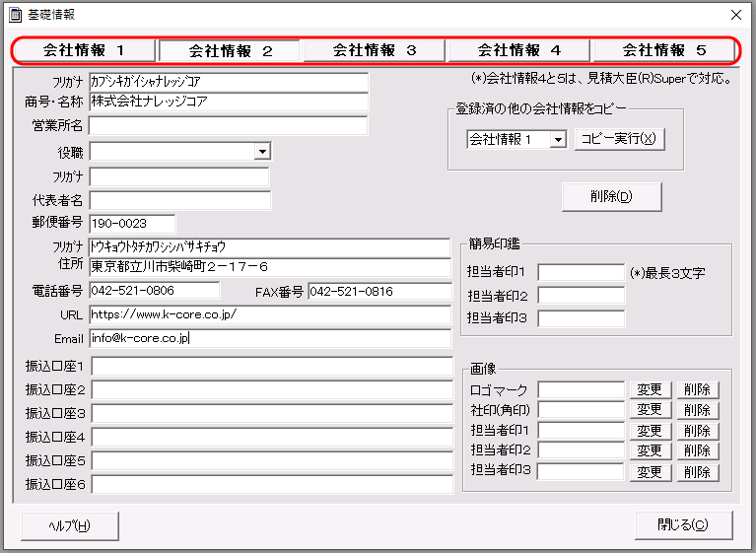The height and width of the screenshot is (553, 756).
Task: Switch to the 会社情報 1 tab
Action: point(84,50)
